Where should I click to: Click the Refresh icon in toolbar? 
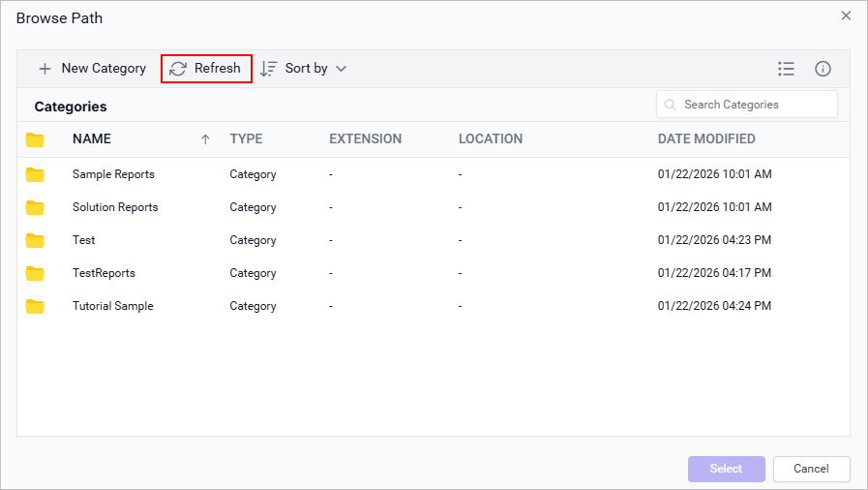click(x=178, y=69)
